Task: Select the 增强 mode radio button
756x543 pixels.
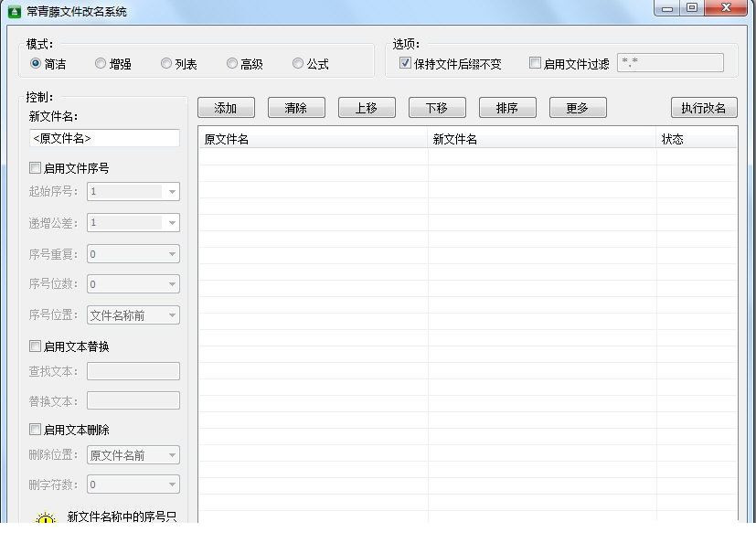Action: pyautogui.click(x=100, y=63)
